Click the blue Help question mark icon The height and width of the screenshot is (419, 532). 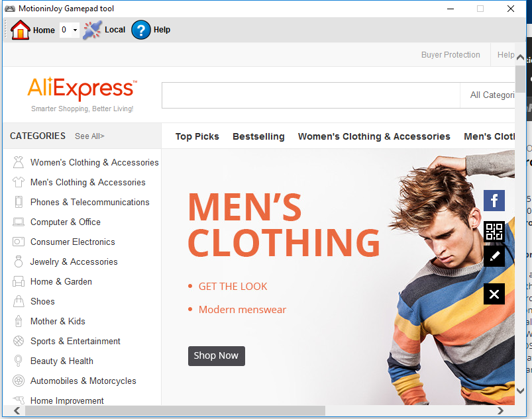click(141, 30)
